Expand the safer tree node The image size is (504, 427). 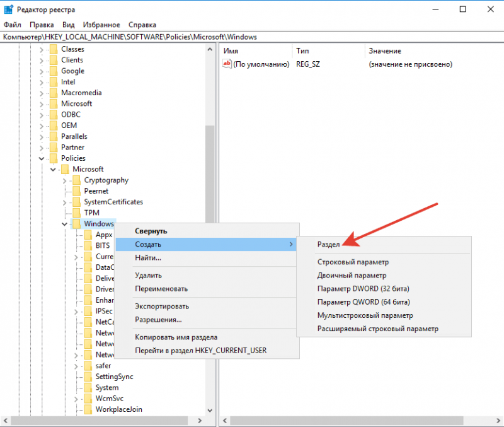(x=76, y=366)
